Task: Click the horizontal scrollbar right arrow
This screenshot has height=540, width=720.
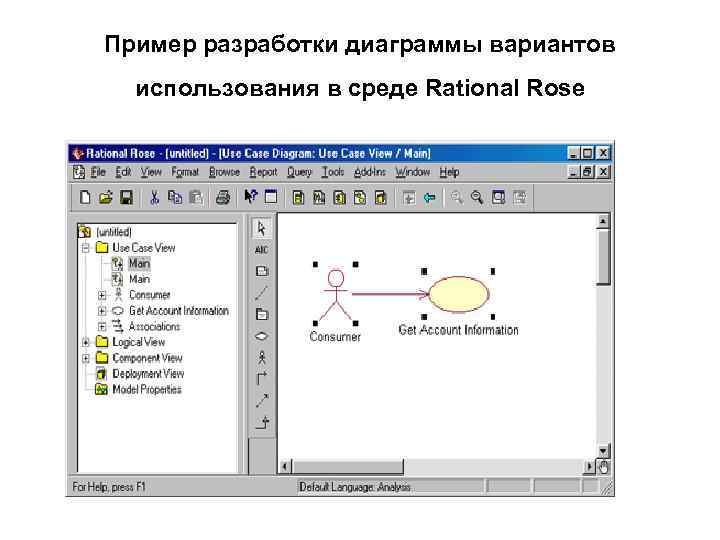Action: tap(589, 467)
